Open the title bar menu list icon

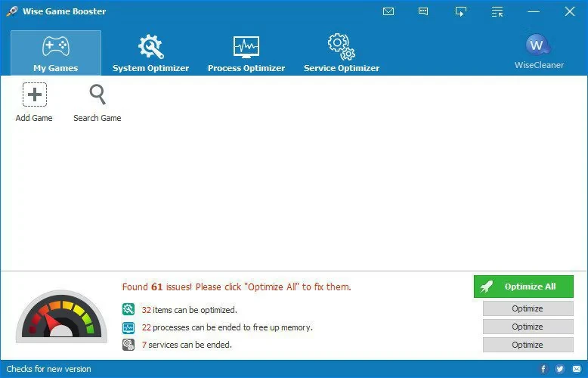pos(497,11)
